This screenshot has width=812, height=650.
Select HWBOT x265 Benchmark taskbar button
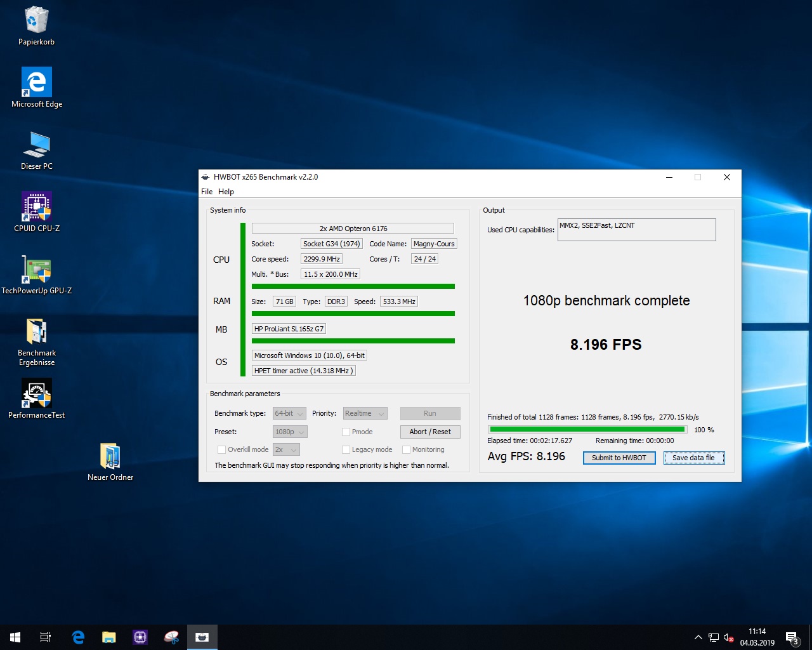click(x=202, y=637)
